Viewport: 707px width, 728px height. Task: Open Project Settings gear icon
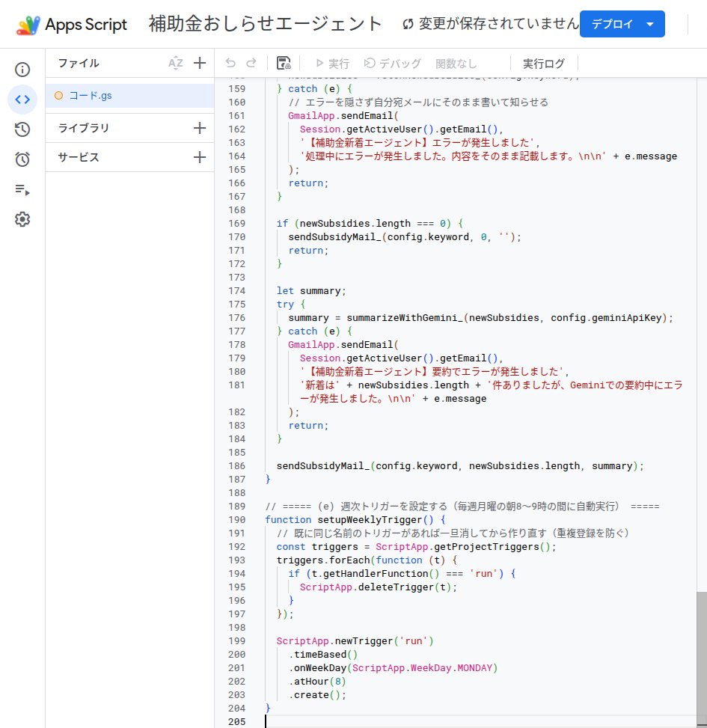[22, 219]
